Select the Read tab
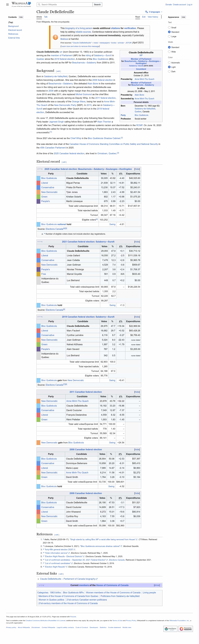 (x=138, y=17)
